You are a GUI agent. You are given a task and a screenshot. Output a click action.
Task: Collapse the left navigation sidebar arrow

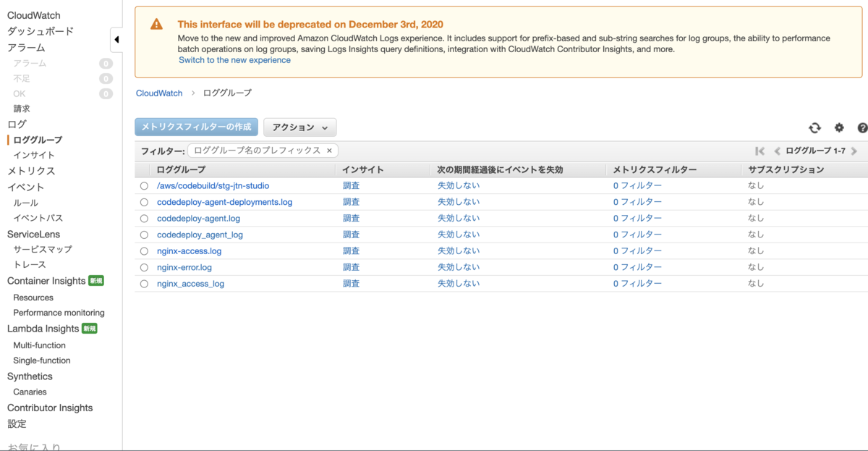[x=116, y=40]
